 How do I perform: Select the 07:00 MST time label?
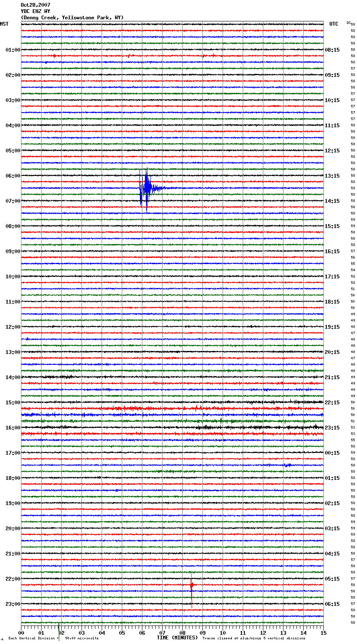13,201
